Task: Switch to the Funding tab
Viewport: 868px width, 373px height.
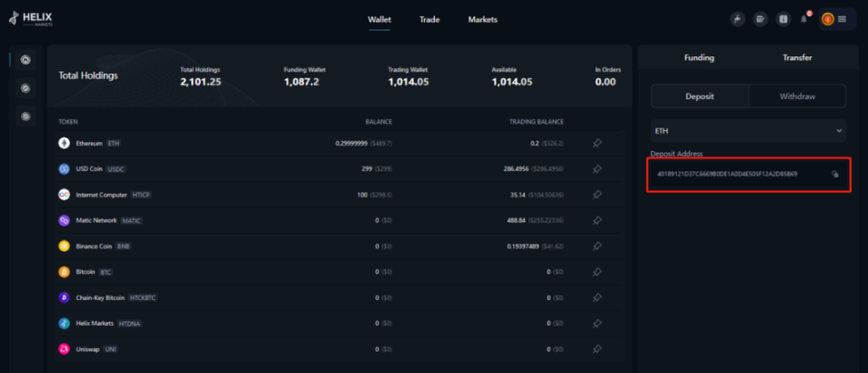Action: coord(699,57)
